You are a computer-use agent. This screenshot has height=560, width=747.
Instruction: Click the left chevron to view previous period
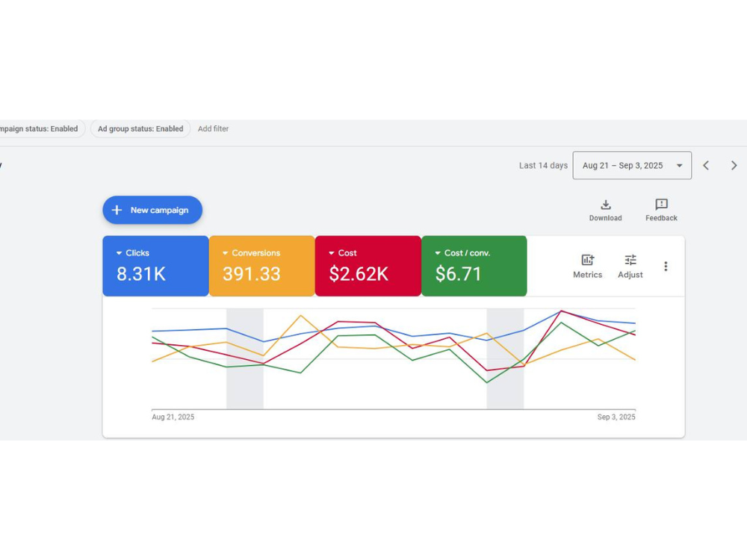[706, 165]
